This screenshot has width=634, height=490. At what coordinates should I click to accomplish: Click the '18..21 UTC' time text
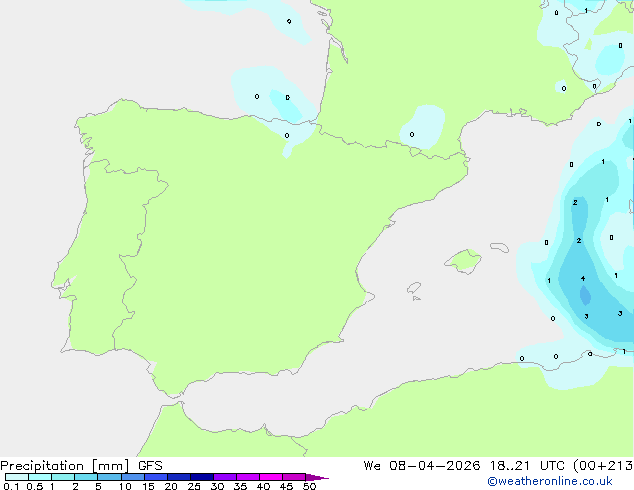tap(526, 466)
